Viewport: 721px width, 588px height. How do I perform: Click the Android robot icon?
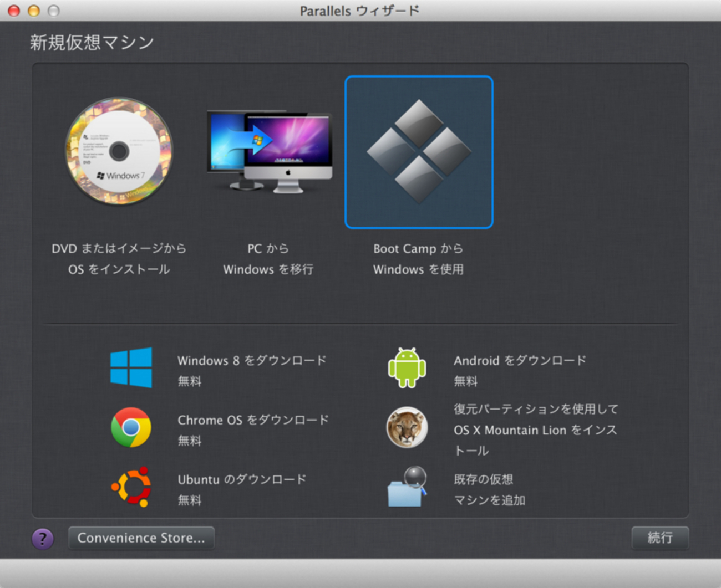point(407,367)
